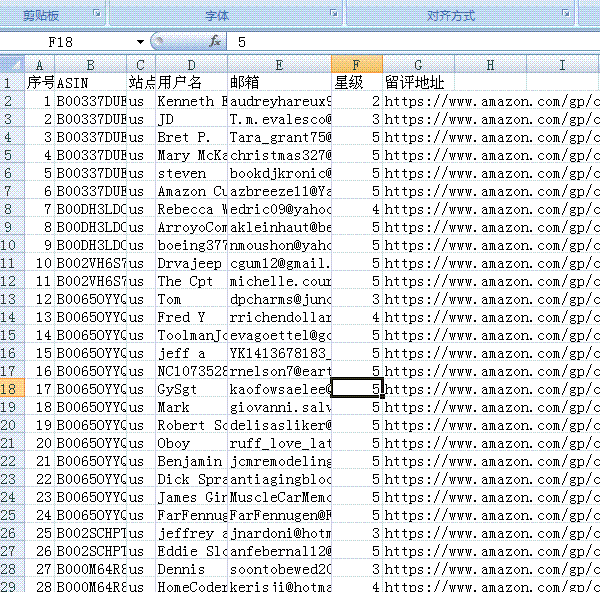Click the 序号 header cell

click(40, 83)
